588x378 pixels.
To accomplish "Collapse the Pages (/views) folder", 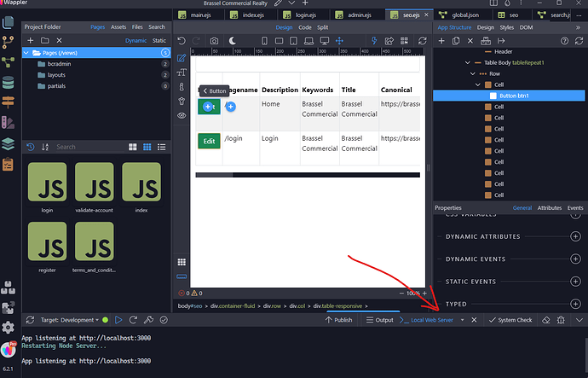I will click(x=26, y=53).
